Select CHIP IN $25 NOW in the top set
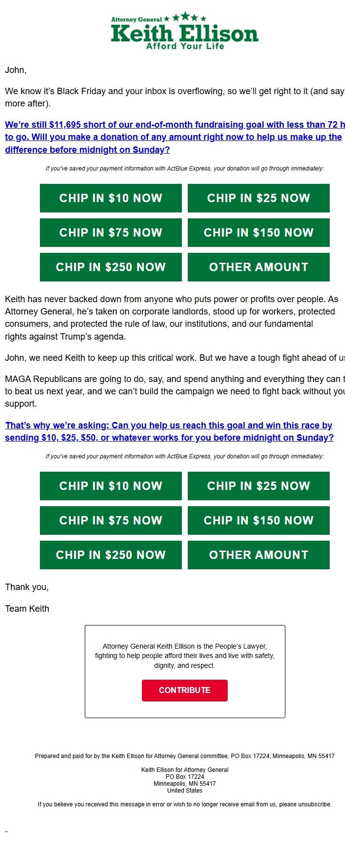The height and width of the screenshot is (868, 345). tap(259, 198)
